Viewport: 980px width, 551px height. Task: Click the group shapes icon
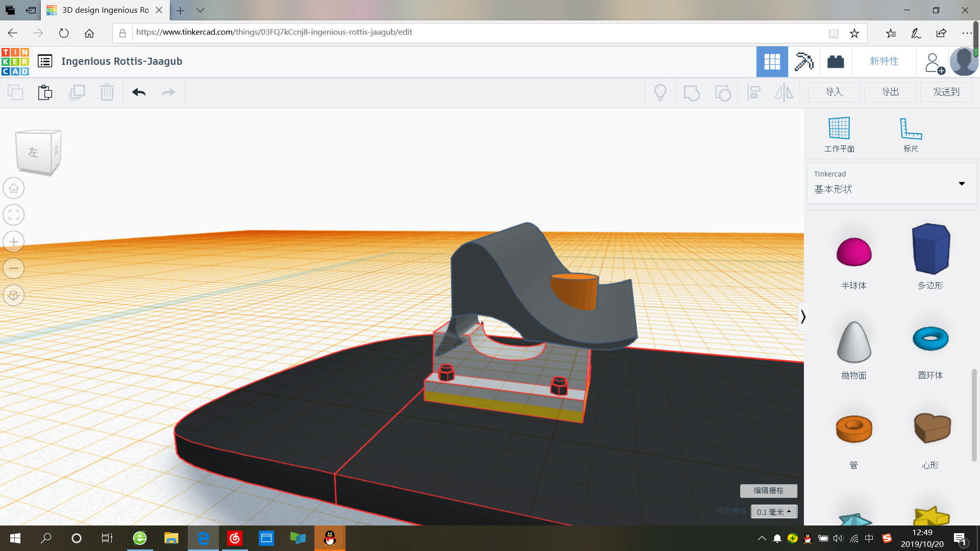click(x=692, y=93)
